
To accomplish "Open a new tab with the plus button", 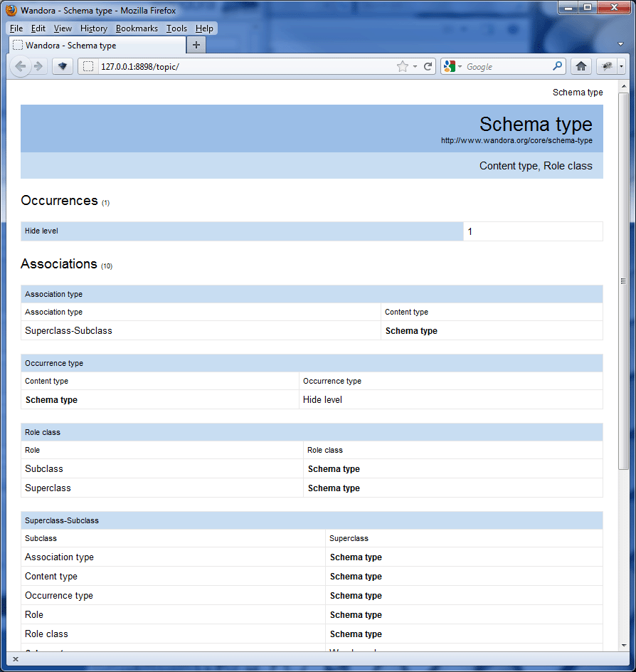I will [x=196, y=43].
